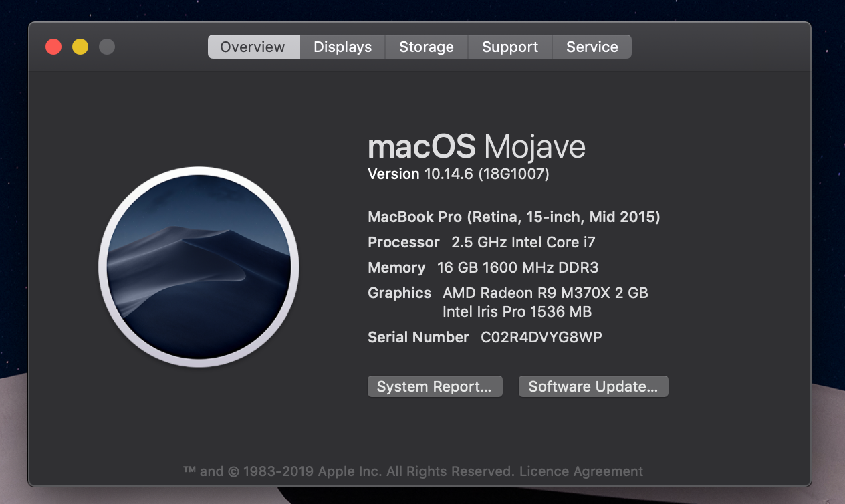Select the Support tab
Viewport: 845px width, 504px height.
click(510, 47)
